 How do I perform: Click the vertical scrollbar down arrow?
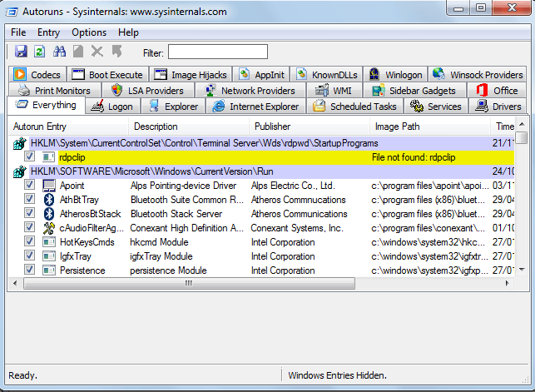click(x=522, y=270)
